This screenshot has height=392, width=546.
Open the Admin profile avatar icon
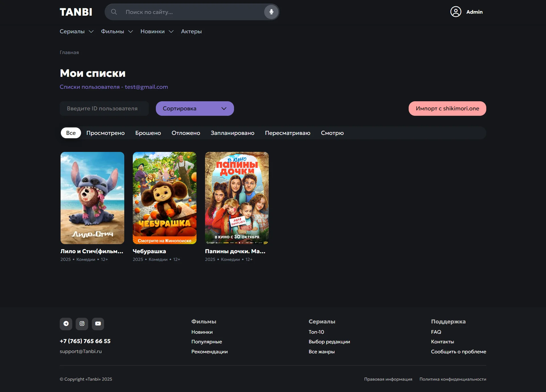[x=456, y=12]
